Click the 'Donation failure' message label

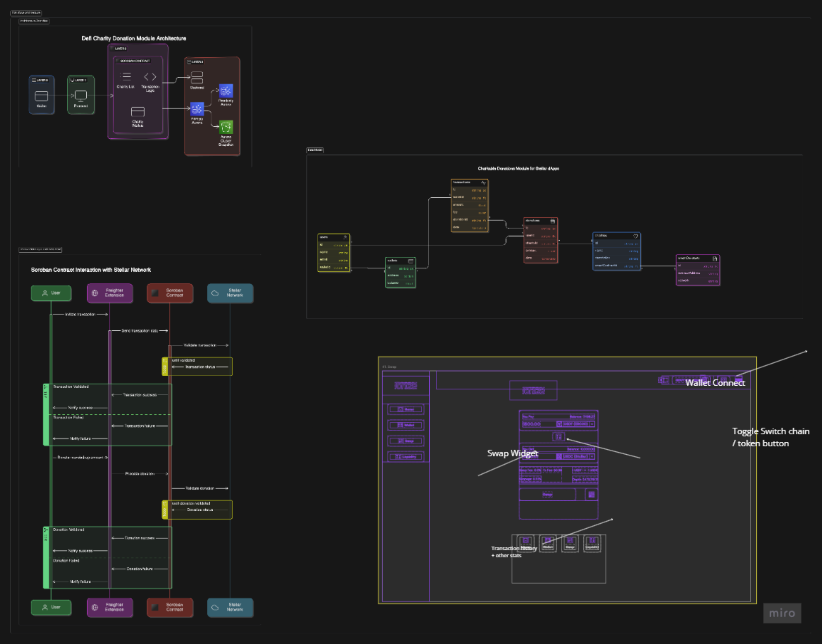click(139, 569)
